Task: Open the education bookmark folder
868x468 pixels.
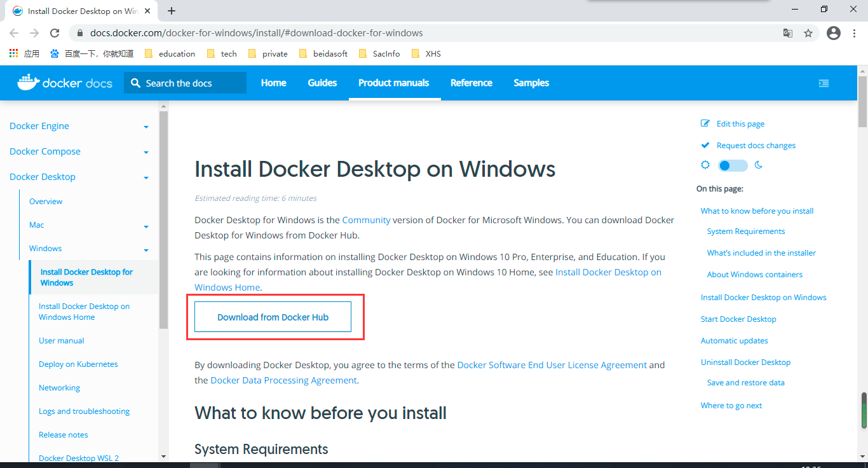Action: click(170, 53)
